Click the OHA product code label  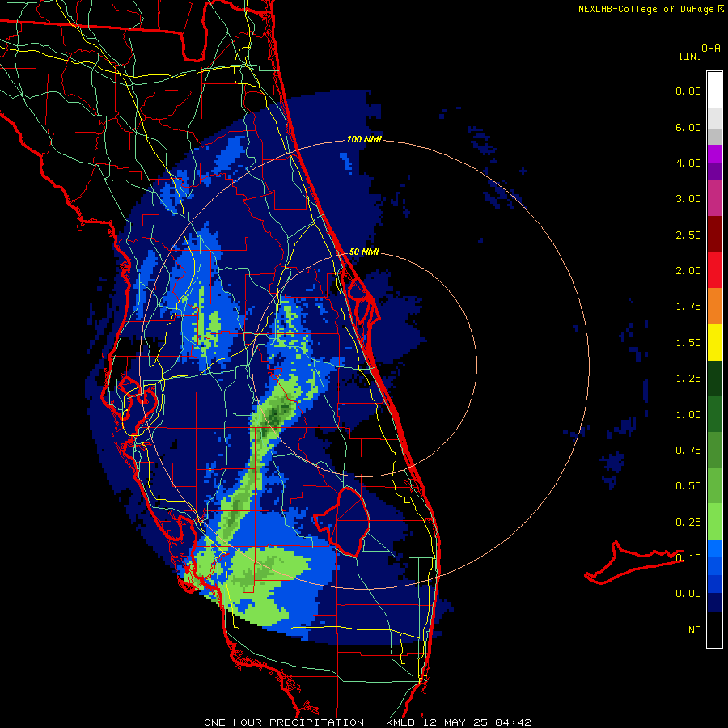pyautogui.click(x=711, y=48)
